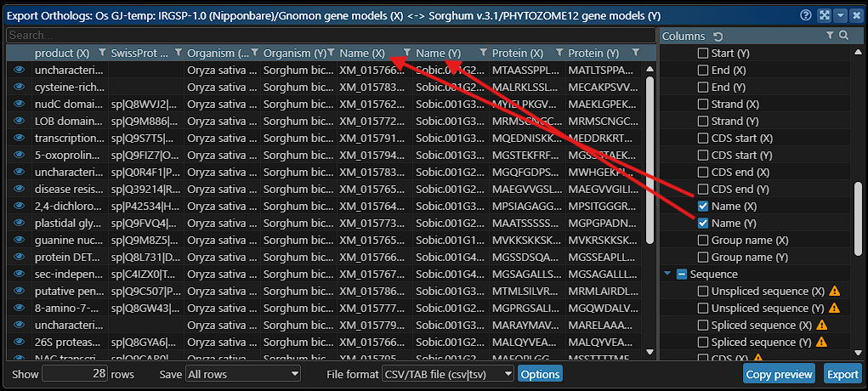
Task: Click filter icon on product (X) column header
Action: coord(102,53)
